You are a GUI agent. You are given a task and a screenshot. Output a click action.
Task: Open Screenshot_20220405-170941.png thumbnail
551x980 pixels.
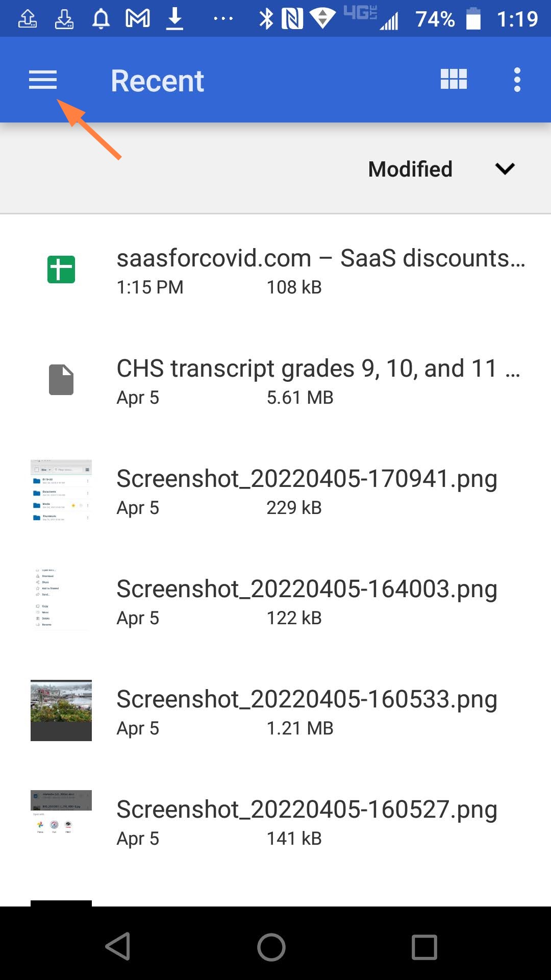click(61, 490)
